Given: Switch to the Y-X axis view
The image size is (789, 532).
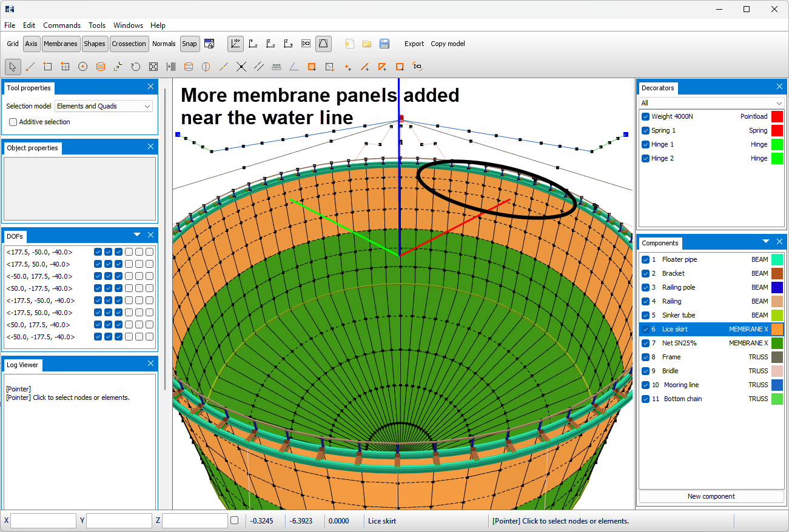Looking at the screenshot, I should pos(253,44).
